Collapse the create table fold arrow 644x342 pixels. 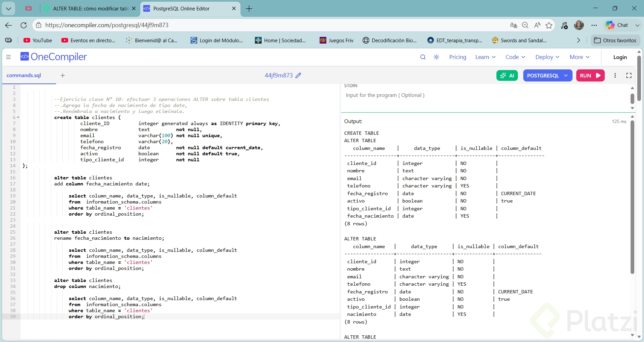pos(18,117)
